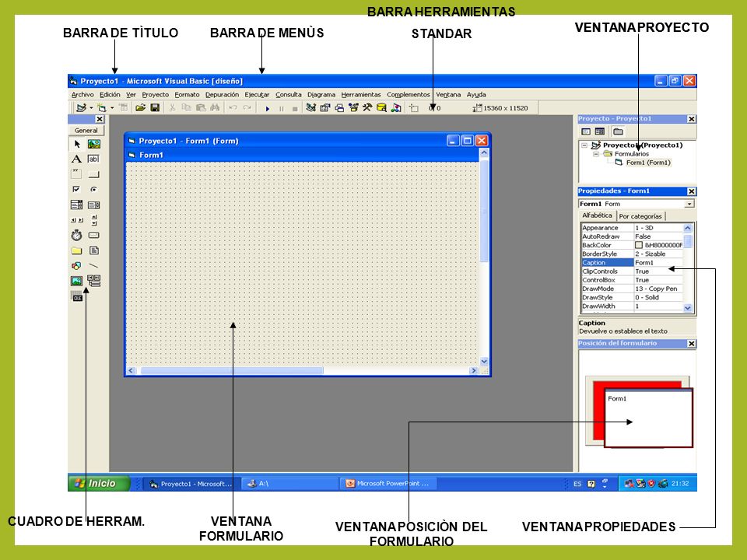Switch to Alfabética tab

[597, 215]
